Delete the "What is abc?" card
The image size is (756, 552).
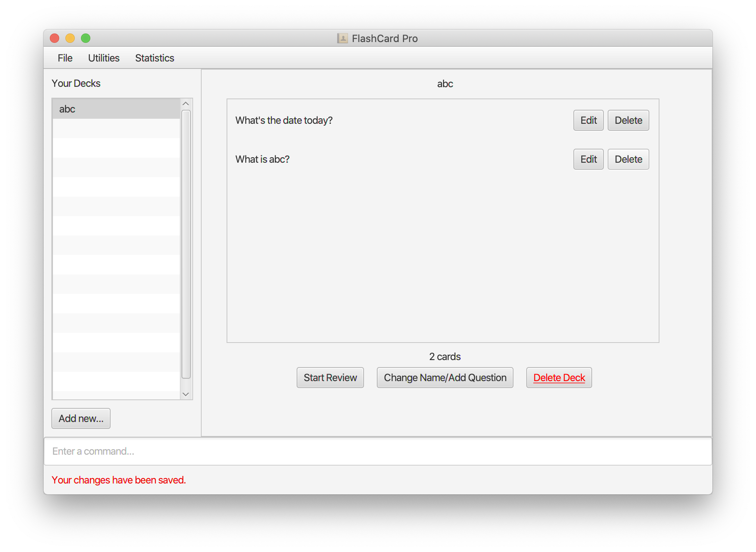628,159
